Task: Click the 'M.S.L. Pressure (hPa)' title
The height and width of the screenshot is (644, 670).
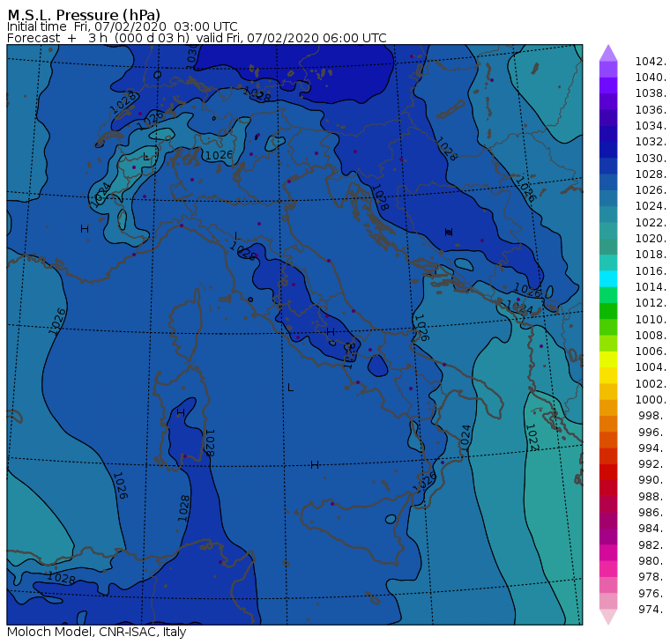Action: pos(84,14)
